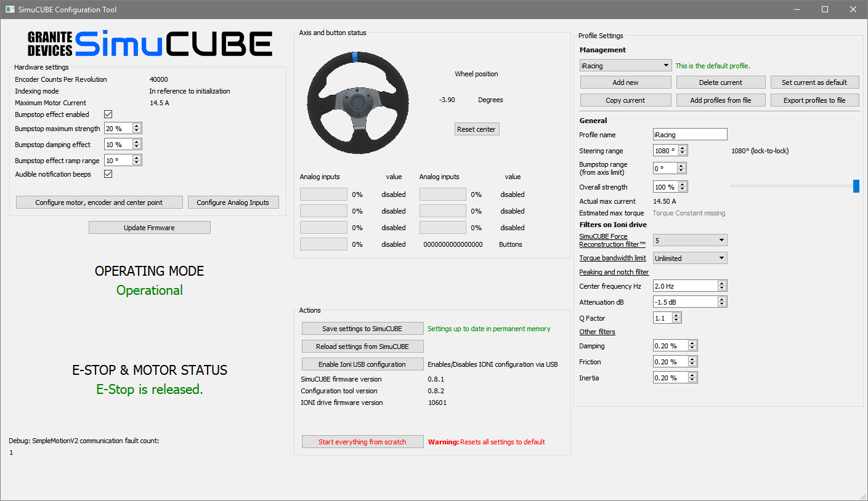868x501 pixels.
Task: Maximize the SimuCUBE Configuration Tool window
Action: click(x=825, y=9)
